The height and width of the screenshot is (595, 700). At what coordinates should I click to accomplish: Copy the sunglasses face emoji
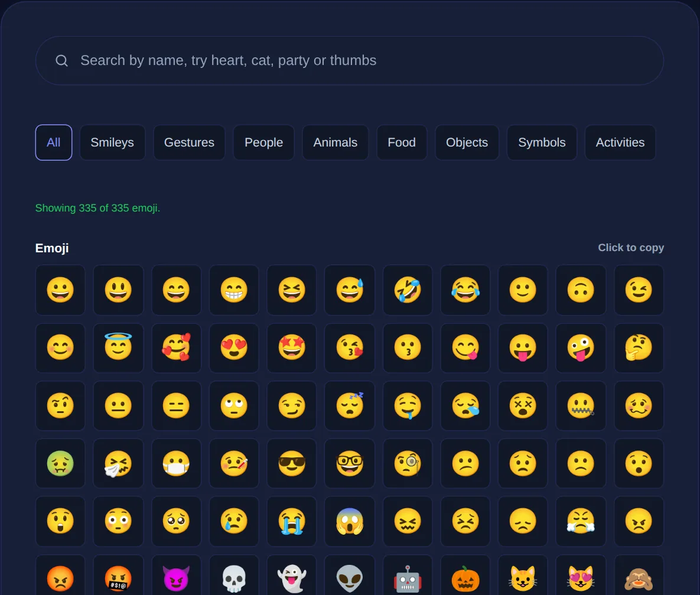[x=291, y=463]
